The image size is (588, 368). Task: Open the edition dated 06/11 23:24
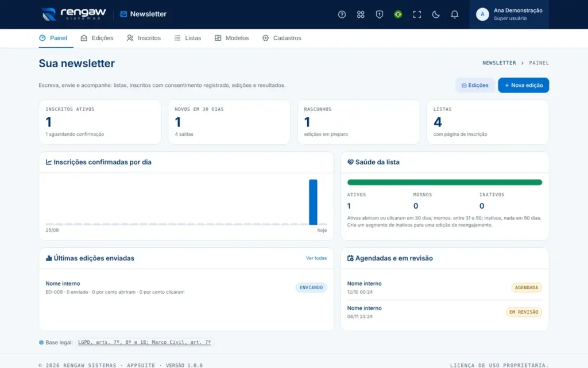(445, 312)
